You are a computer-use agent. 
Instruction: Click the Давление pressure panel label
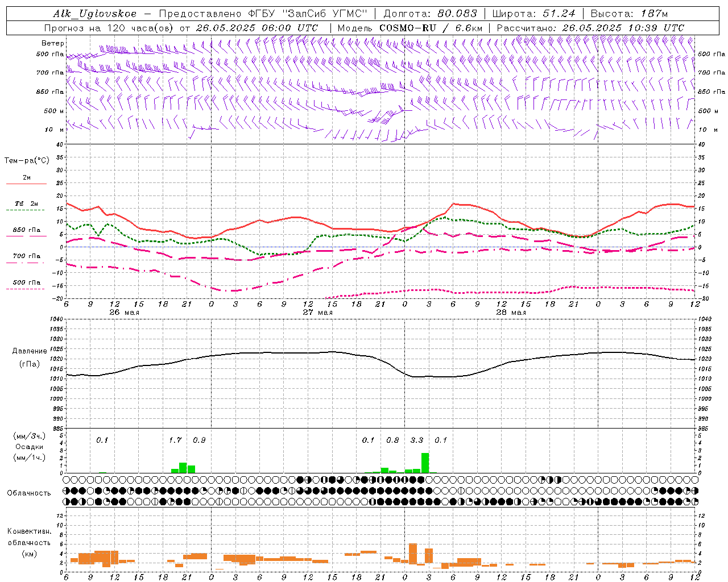[x=30, y=351]
